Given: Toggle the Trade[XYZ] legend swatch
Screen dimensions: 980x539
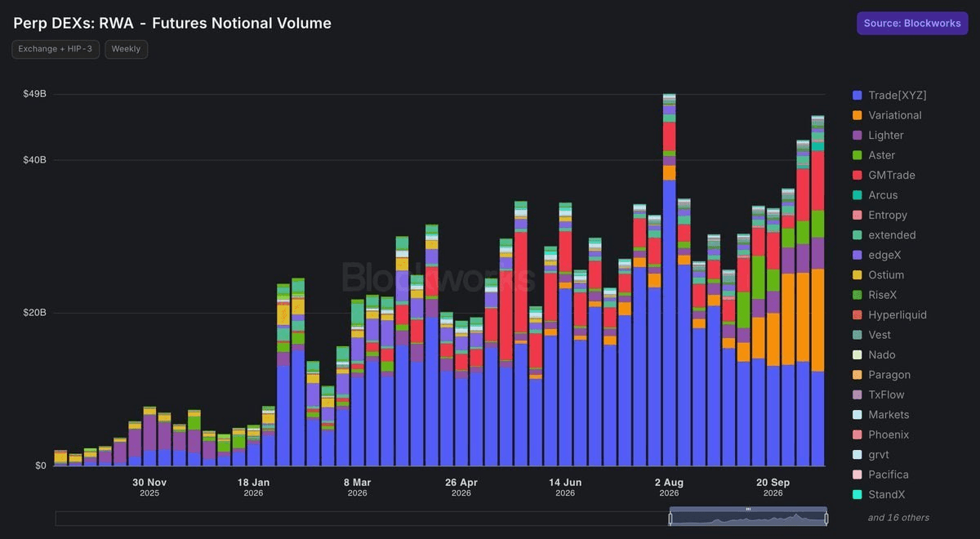Looking at the screenshot, I should coord(857,96).
